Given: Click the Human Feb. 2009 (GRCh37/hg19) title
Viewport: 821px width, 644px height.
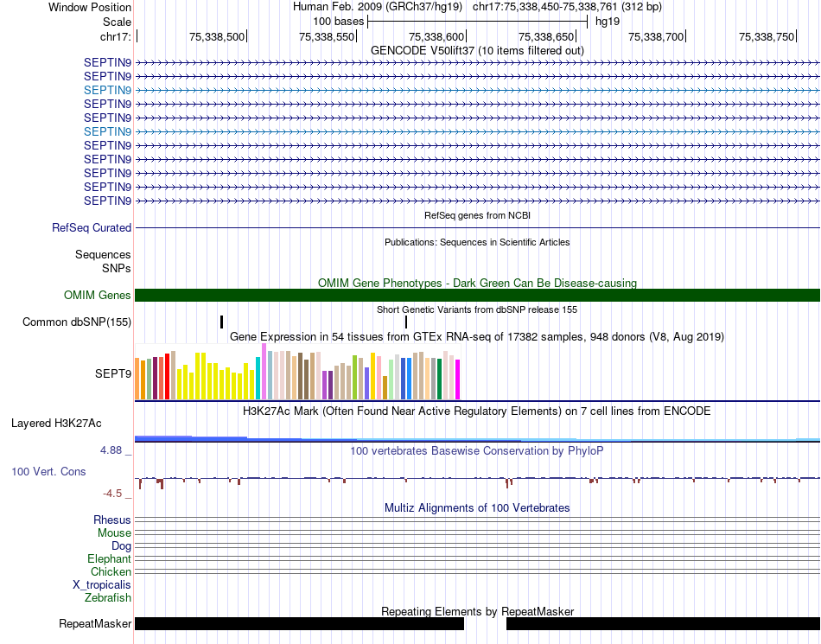Looking at the screenshot, I should pos(378,7).
